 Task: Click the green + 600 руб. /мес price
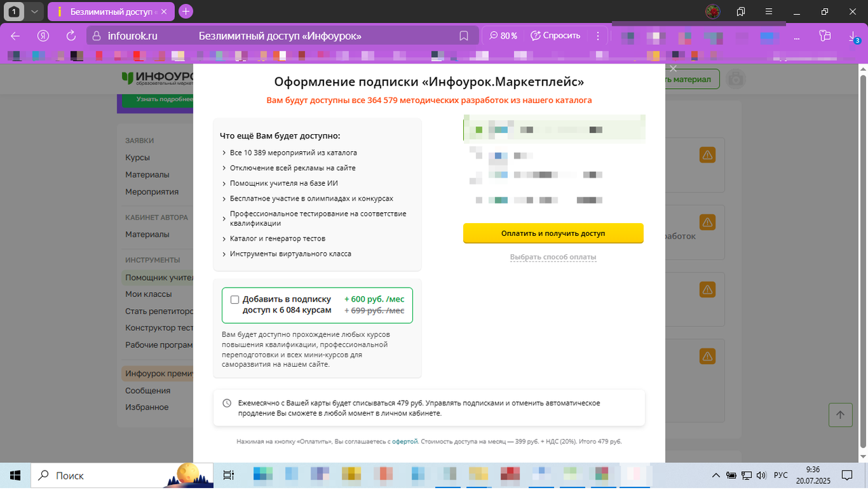click(x=374, y=299)
